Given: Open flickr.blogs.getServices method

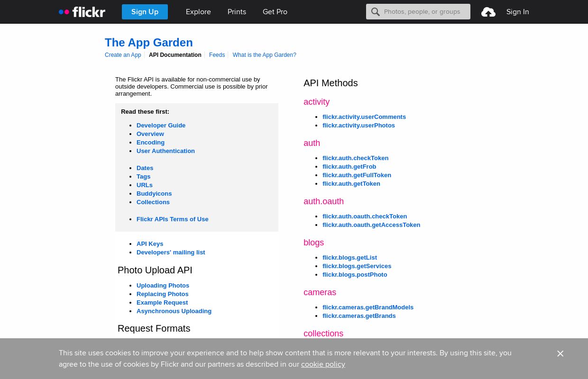Looking at the screenshot, I should point(357,266).
